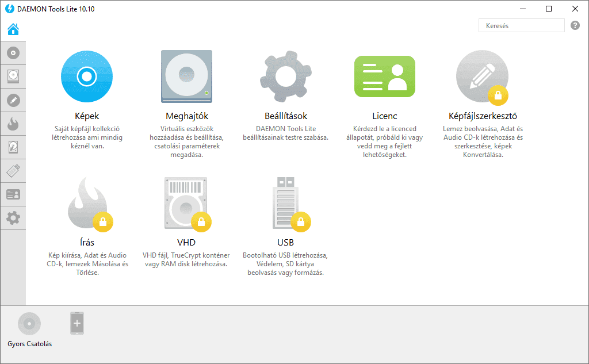This screenshot has width=589, height=364.
Task: Minimize the DAEMON Tools window
Action: (523, 9)
